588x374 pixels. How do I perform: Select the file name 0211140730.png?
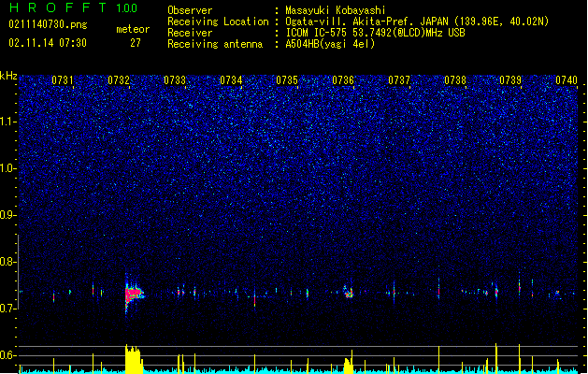click(48, 25)
